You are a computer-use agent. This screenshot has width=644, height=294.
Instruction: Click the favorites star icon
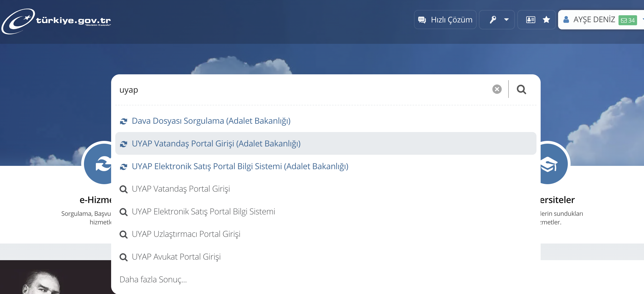coord(546,20)
